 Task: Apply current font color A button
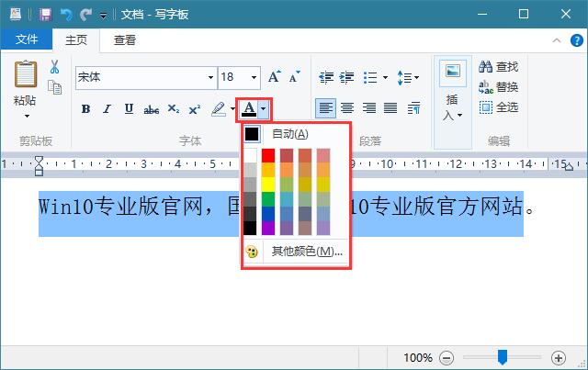(249, 109)
